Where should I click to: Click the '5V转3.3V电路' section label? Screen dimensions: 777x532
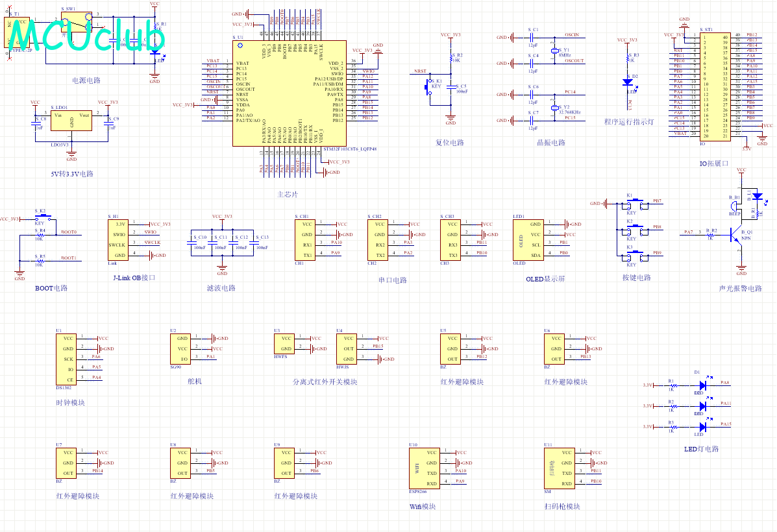(72, 174)
